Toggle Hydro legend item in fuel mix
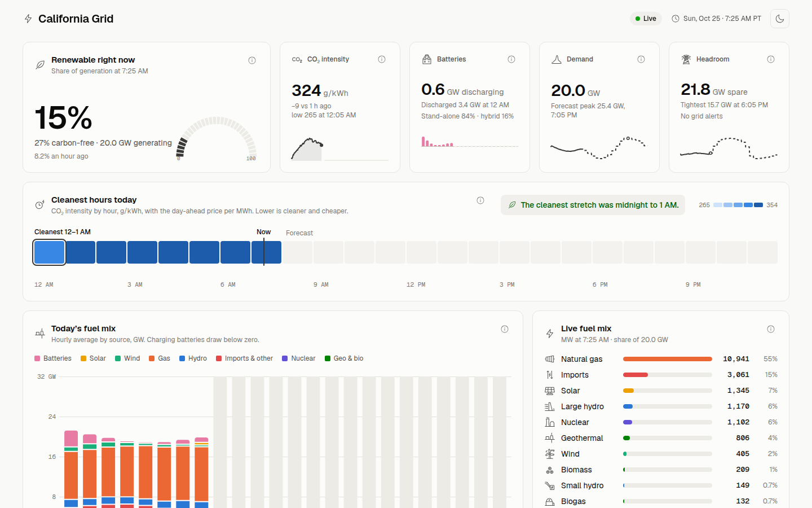This screenshot has width=812, height=508. point(193,358)
